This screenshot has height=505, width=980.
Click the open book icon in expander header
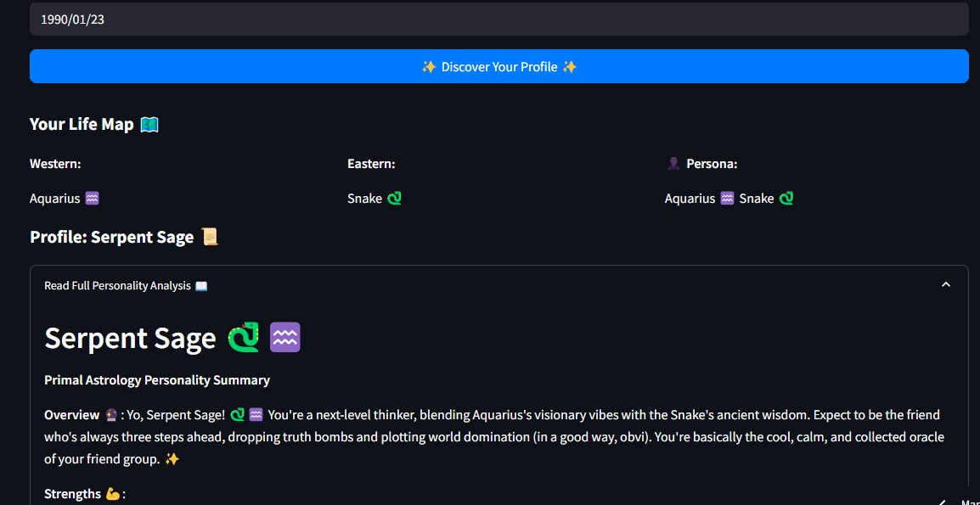tap(201, 286)
